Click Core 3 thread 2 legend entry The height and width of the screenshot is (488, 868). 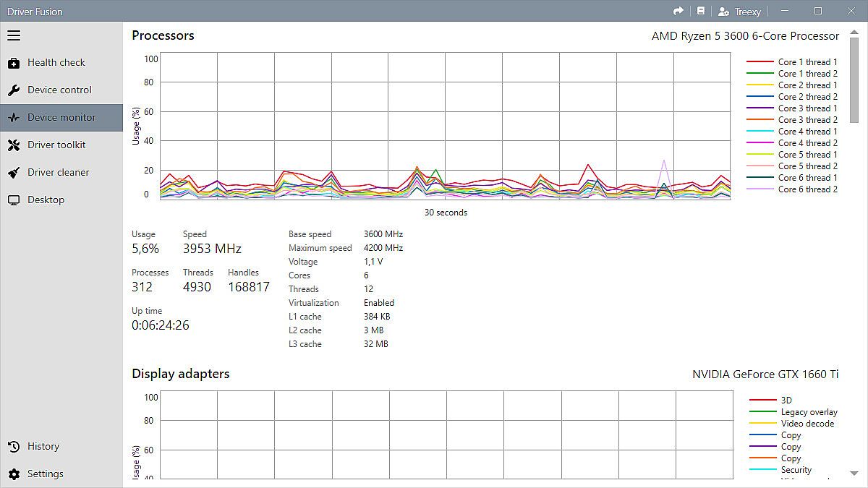click(x=792, y=120)
